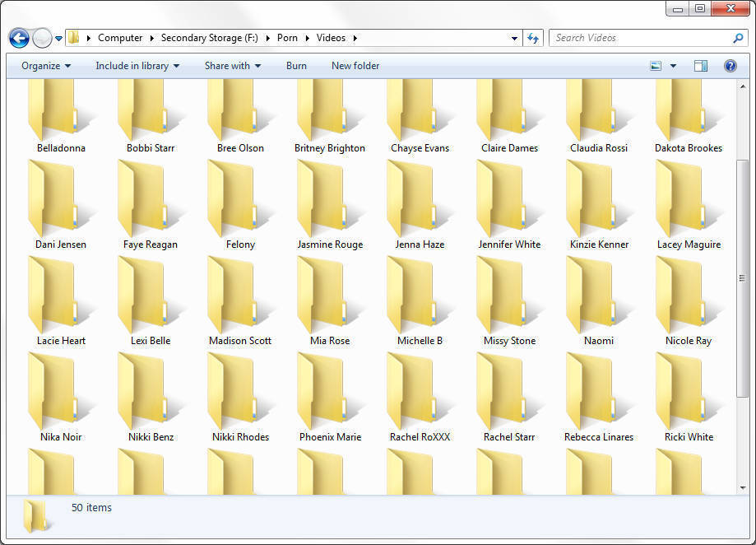The width and height of the screenshot is (756, 545).
Task: Select the Mia Rose folder
Action: 330,301
